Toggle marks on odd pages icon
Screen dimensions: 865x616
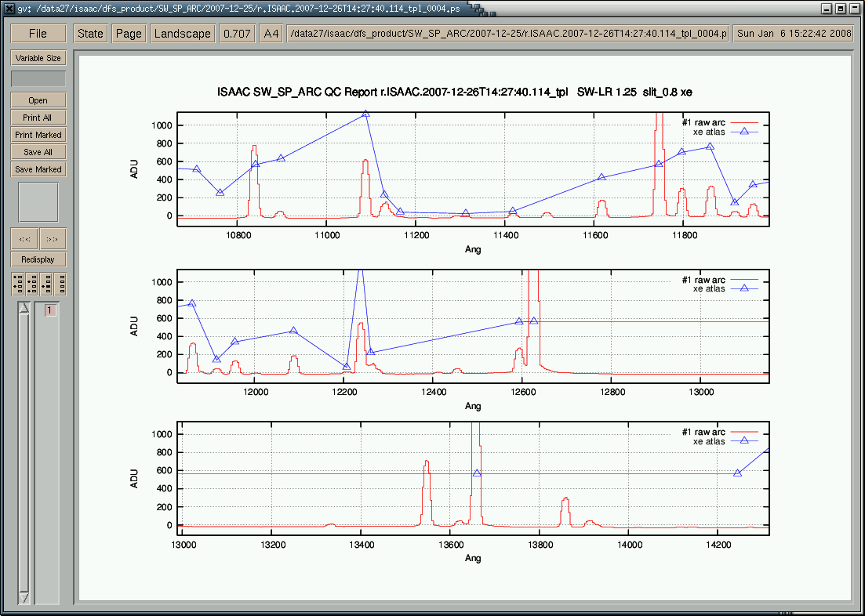click(18, 283)
